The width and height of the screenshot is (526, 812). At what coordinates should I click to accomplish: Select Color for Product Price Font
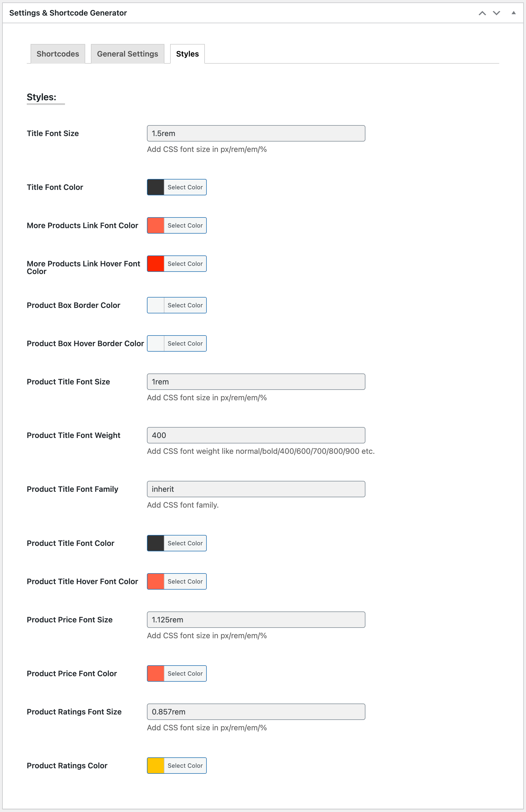185,673
